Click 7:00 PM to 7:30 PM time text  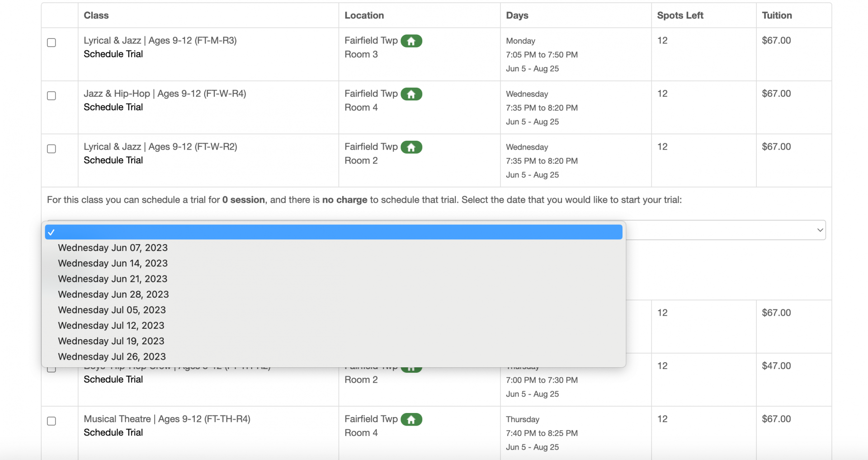point(542,380)
